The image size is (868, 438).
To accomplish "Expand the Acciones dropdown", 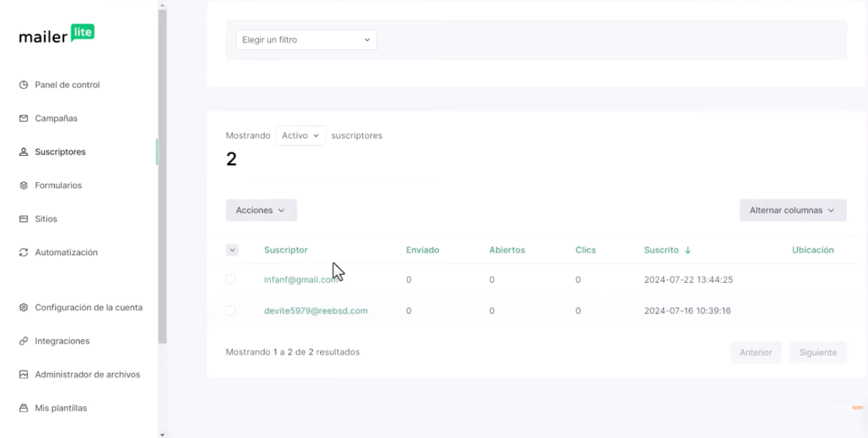I will [261, 210].
